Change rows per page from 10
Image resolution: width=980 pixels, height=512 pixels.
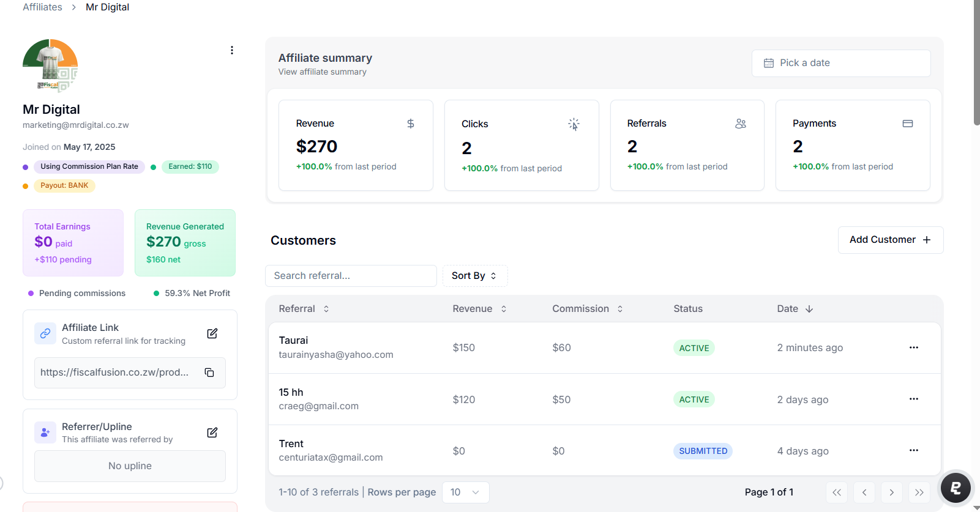[465, 492]
